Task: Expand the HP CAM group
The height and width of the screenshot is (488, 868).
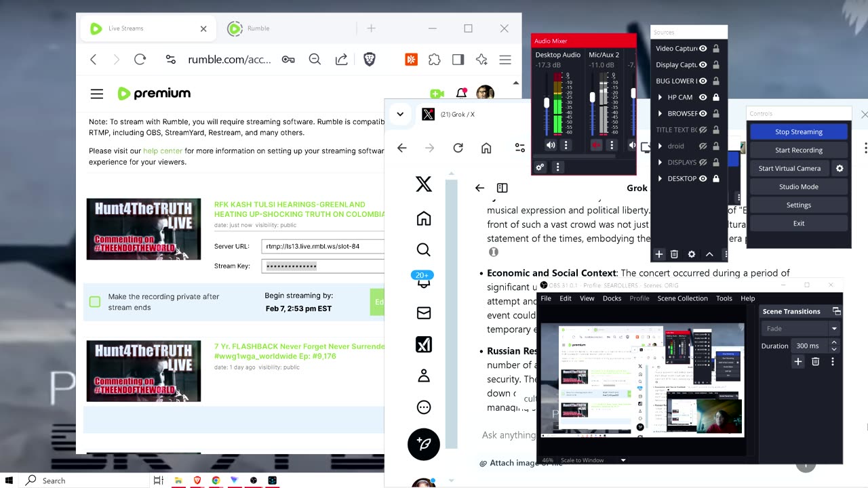Action: (x=660, y=97)
